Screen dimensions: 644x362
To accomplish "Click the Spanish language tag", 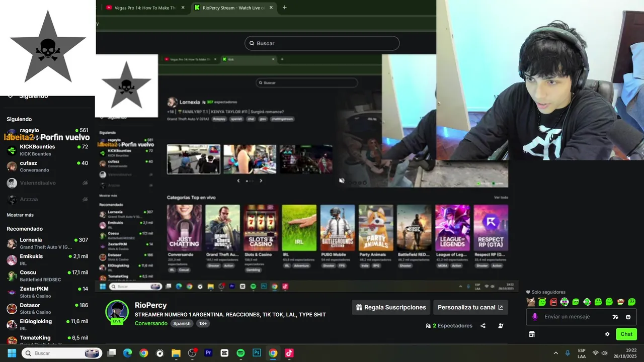I will point(182,323).
